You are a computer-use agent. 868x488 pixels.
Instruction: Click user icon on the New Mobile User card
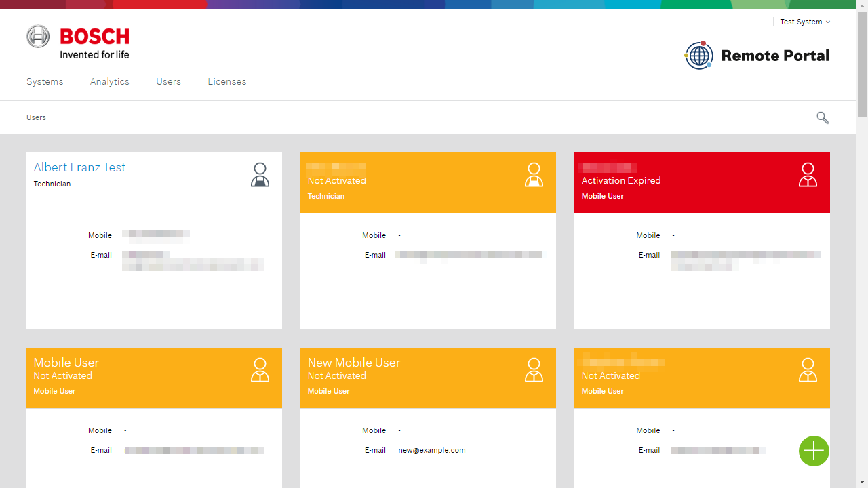(534, 370)
